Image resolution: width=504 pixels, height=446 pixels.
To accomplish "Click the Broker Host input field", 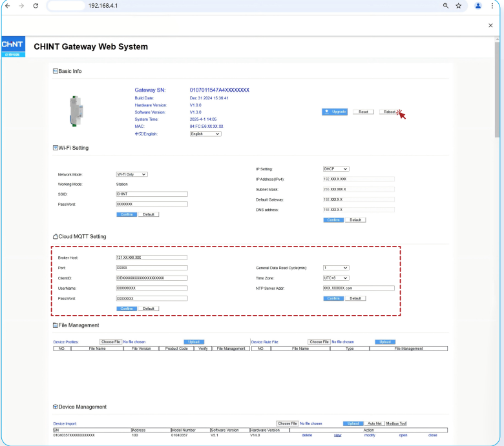I will [152, 258].
